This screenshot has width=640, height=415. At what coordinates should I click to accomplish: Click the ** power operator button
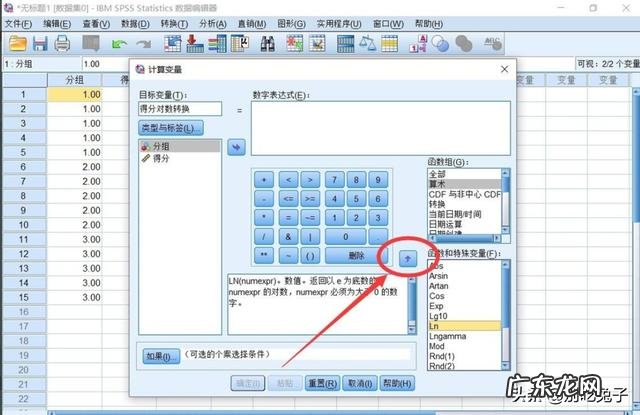pyautogui.click(x=264, y=255)
